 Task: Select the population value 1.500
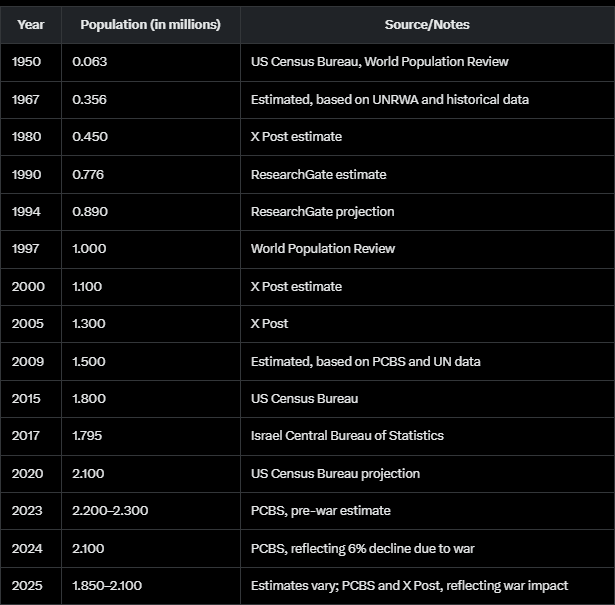[x=89, y=362]
